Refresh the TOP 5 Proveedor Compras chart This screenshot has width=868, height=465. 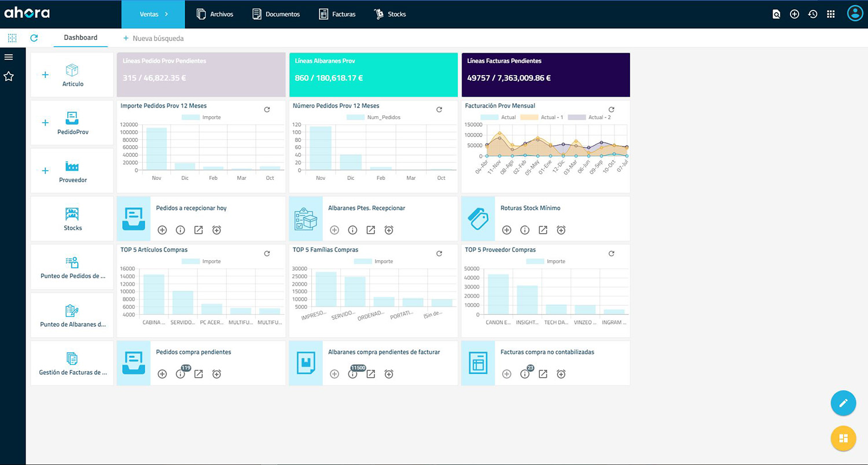611,253
